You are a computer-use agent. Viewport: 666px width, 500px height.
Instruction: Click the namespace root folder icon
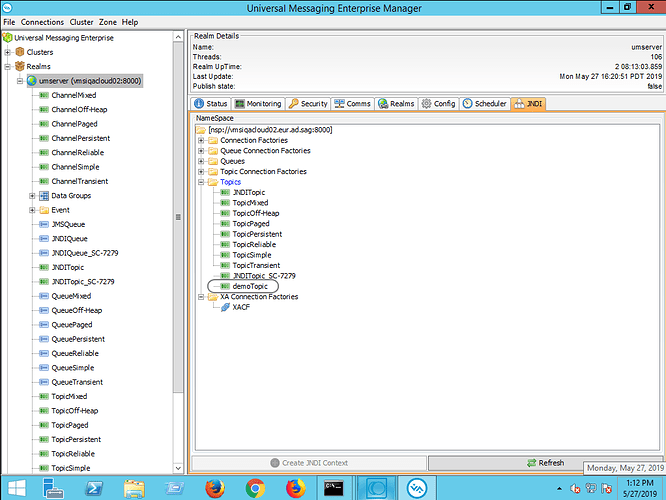pos(200,130)
